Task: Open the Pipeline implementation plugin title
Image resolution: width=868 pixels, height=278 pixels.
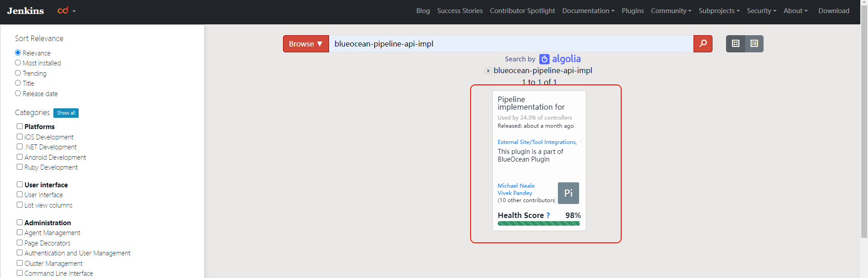Action: tap(531, 103)
